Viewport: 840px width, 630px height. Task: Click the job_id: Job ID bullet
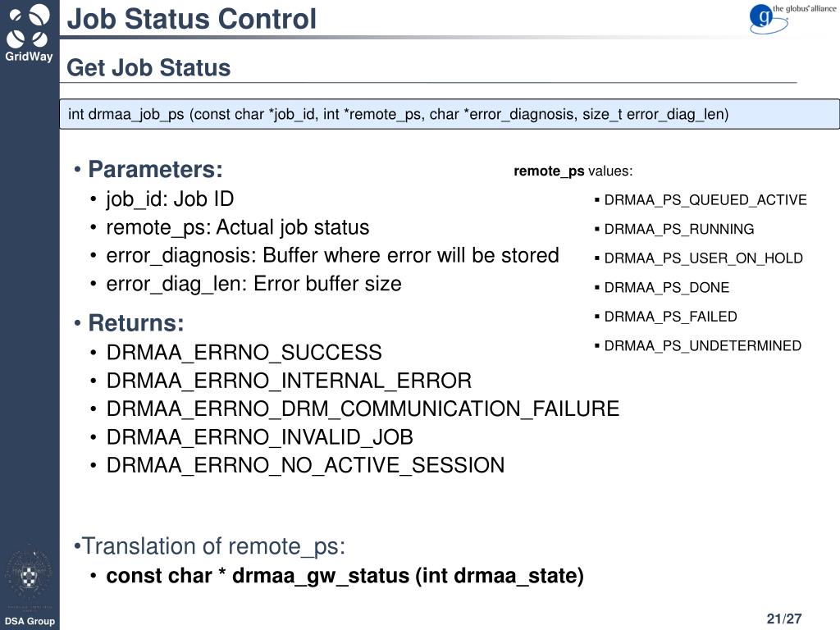170,199
